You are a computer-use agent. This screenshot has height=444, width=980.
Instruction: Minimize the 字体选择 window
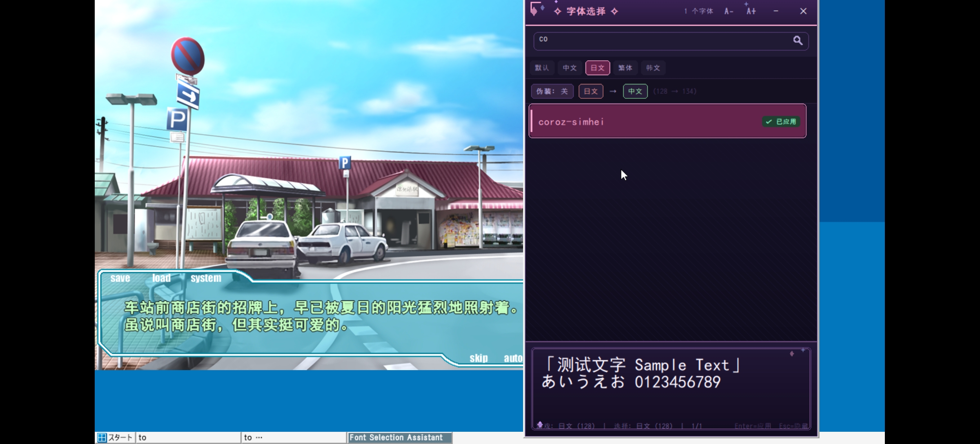coord(776,11)
